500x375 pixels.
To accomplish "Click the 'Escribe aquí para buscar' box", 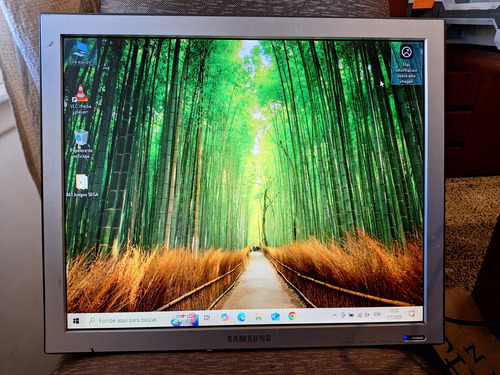I will point(141,320).
